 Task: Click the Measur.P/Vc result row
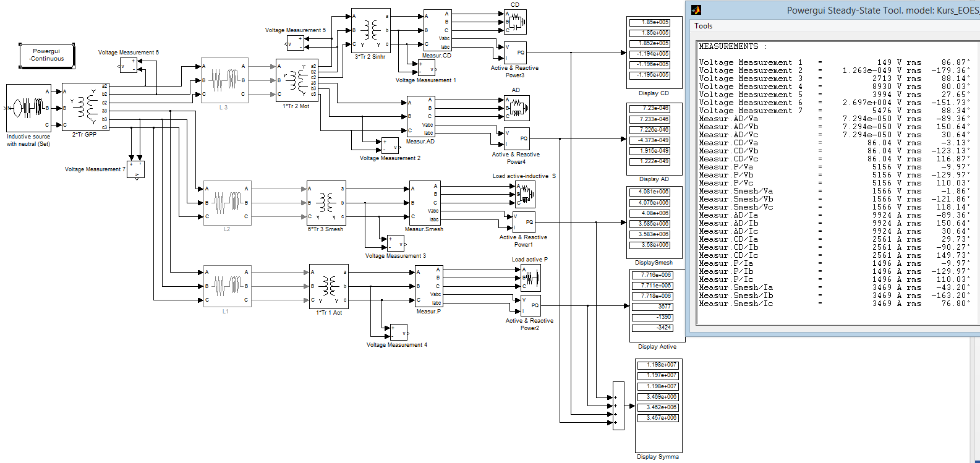pos(835,183)
